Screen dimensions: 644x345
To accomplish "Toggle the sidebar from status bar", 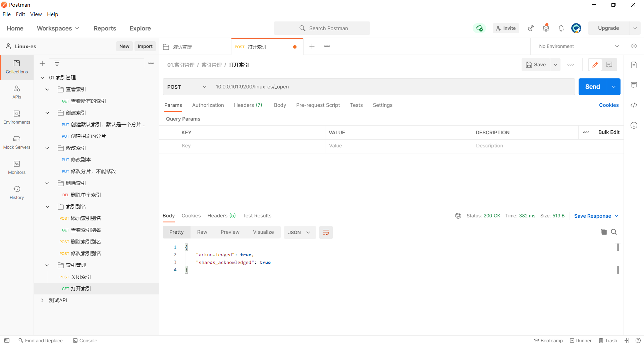I will point(7,340).
